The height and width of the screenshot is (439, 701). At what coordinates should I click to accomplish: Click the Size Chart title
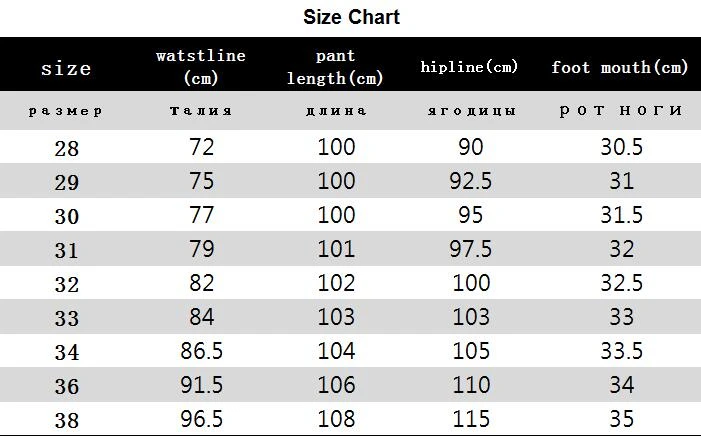point(351,17)
